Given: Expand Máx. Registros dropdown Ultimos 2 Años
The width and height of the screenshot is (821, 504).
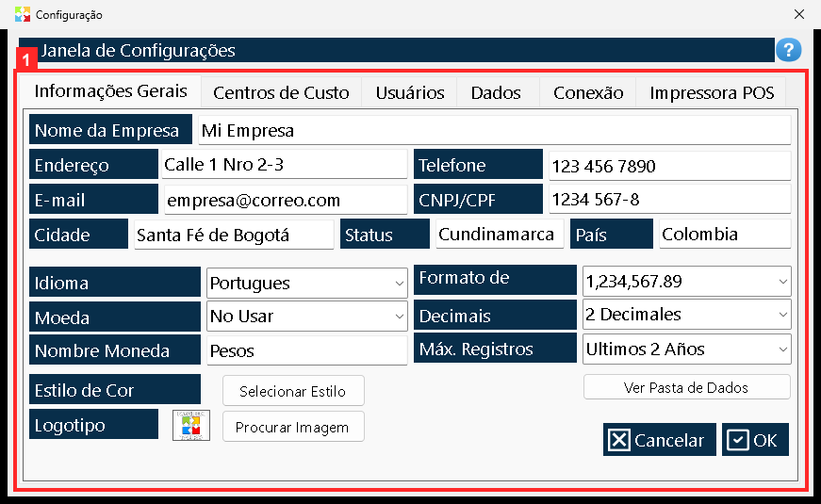Looking at the screenshot, I should tap(686, 350).
